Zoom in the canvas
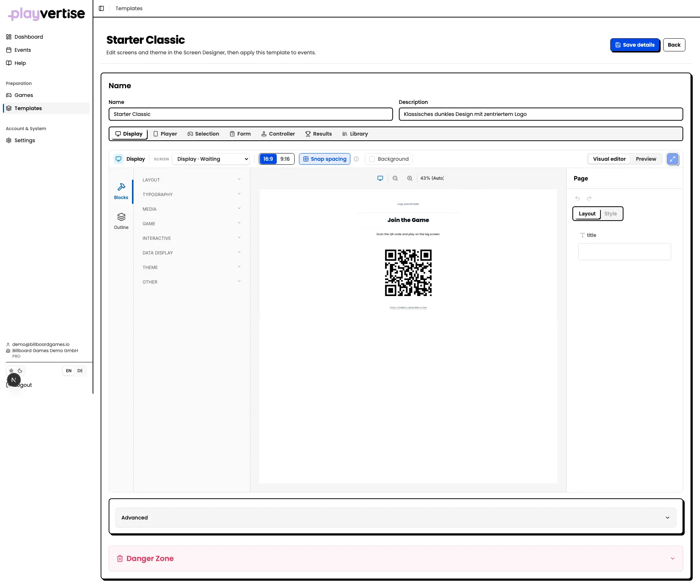Image resolution: width=700 pixels, height=588 pixels. click(410, 178)
